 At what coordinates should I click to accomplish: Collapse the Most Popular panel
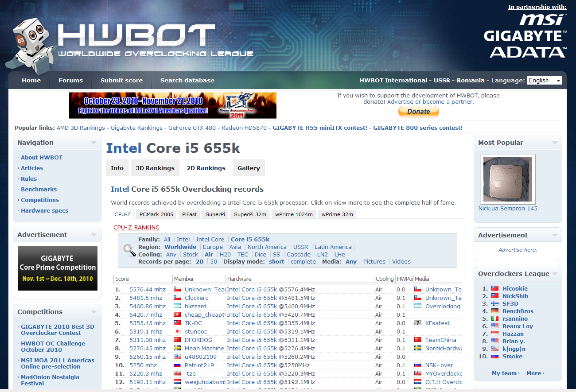point(554,142)
